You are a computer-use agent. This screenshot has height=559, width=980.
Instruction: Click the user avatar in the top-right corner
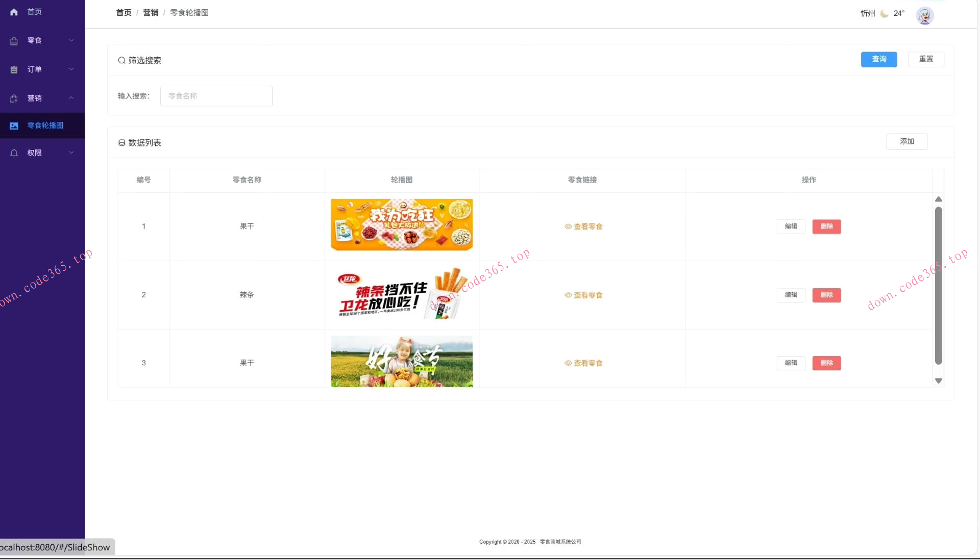click(924, 15)
